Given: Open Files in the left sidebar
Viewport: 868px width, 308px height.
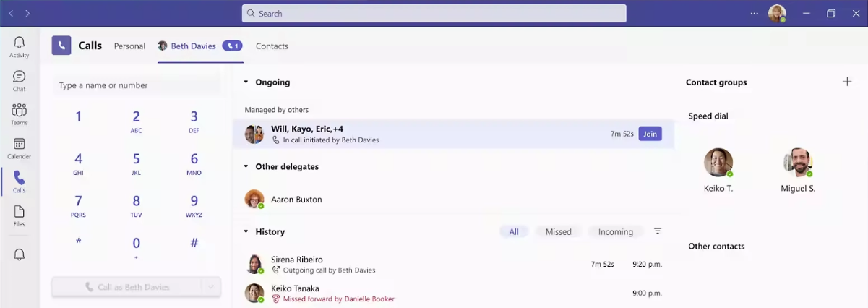Looking at the screenshot, I should coord(19,215).
